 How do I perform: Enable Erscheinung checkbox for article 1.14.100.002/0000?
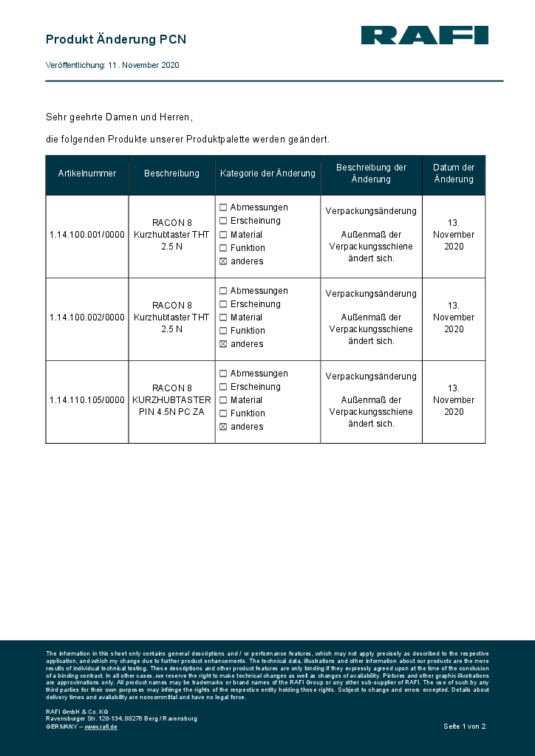223,304
